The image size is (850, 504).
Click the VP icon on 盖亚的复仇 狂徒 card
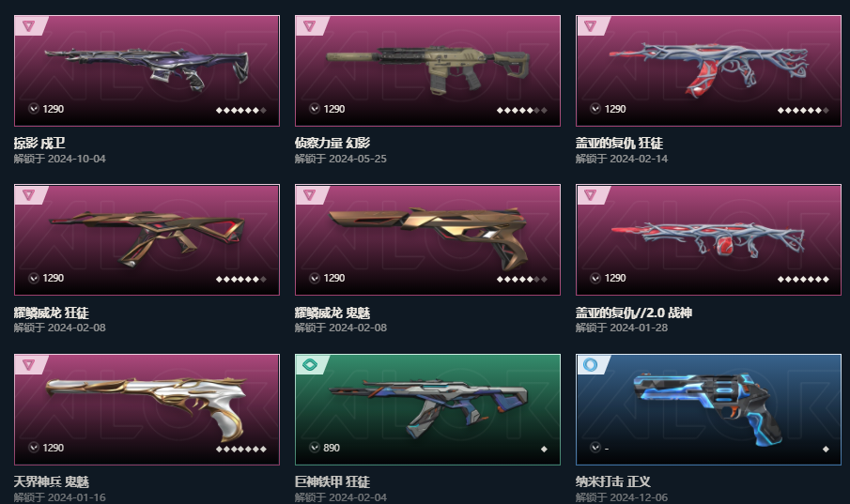pyautogui.click(x=595, y=109)
